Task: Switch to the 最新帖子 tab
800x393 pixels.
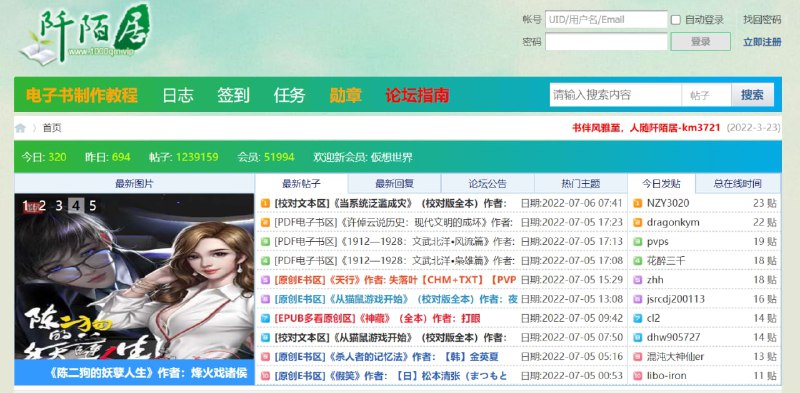Action: point(301,184)
